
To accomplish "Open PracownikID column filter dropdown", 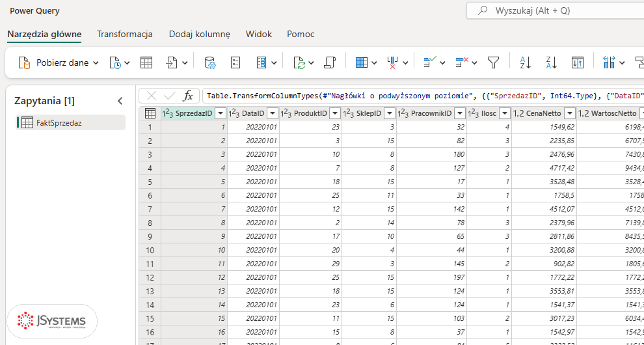I will tap(460, 113).
